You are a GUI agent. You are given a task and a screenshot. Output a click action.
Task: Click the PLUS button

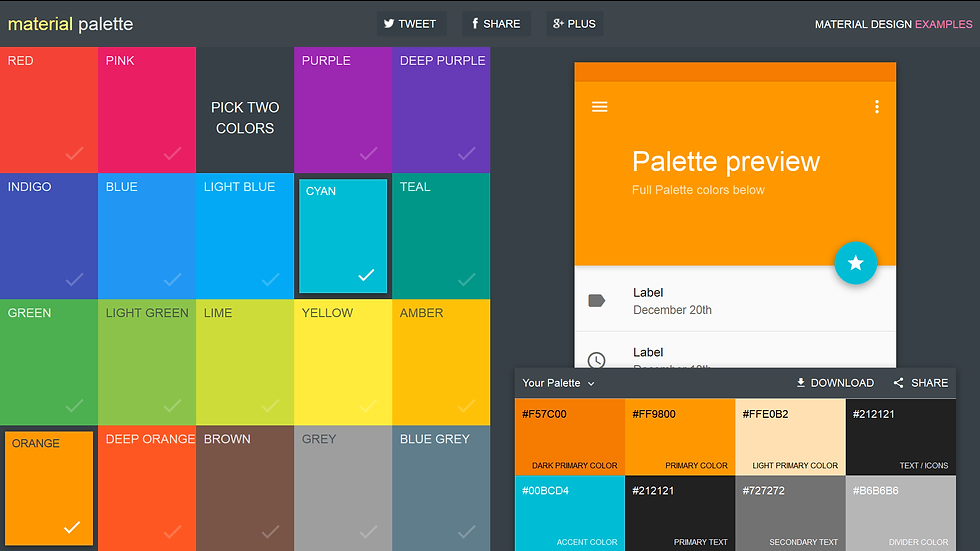(574, 24)
